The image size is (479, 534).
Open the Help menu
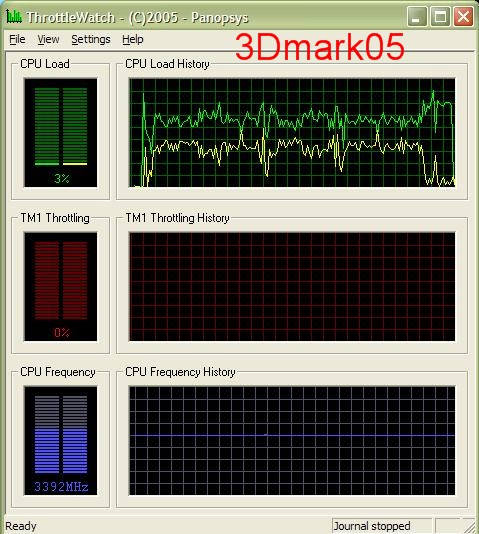point(132,40)
